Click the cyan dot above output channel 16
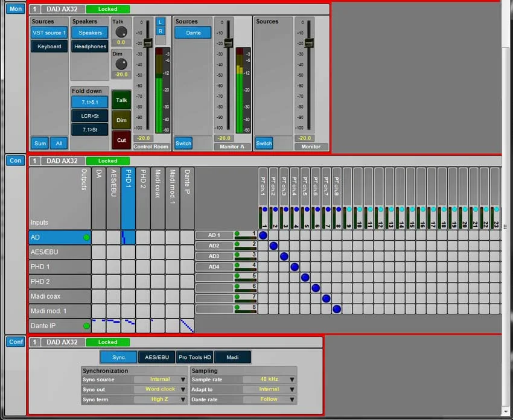 pyautogui.click(x=422, y=209)
